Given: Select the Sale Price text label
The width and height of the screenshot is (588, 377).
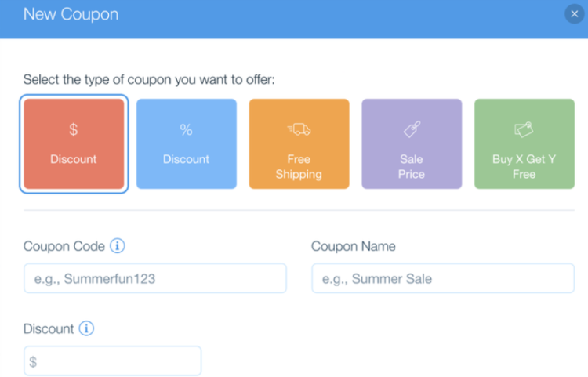Looking at the screenshot, I should pos(412,167).
